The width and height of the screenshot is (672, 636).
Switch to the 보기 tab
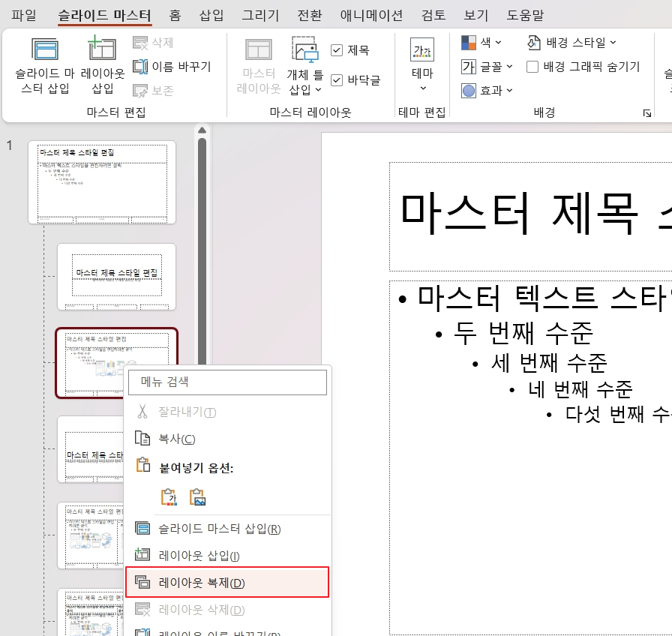pos(476,16)
